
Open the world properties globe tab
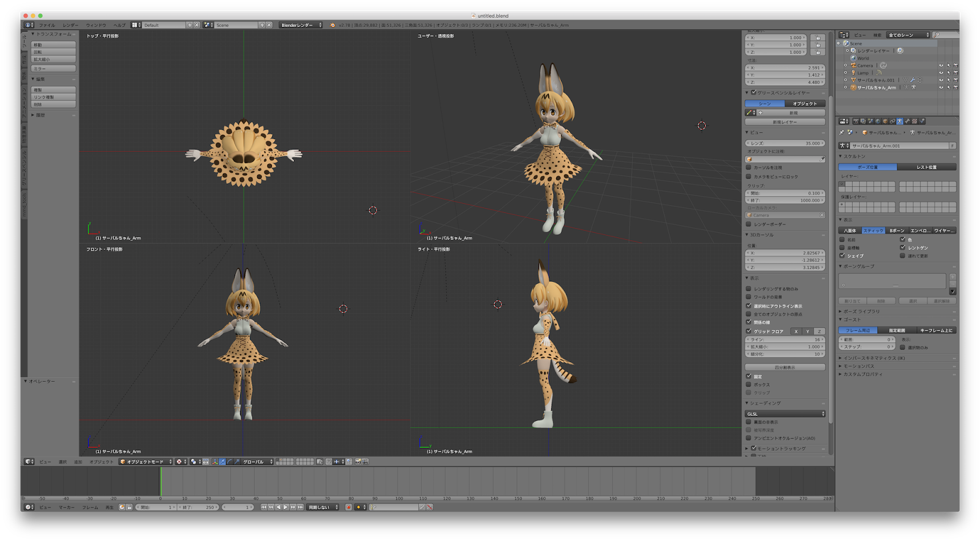878,121
